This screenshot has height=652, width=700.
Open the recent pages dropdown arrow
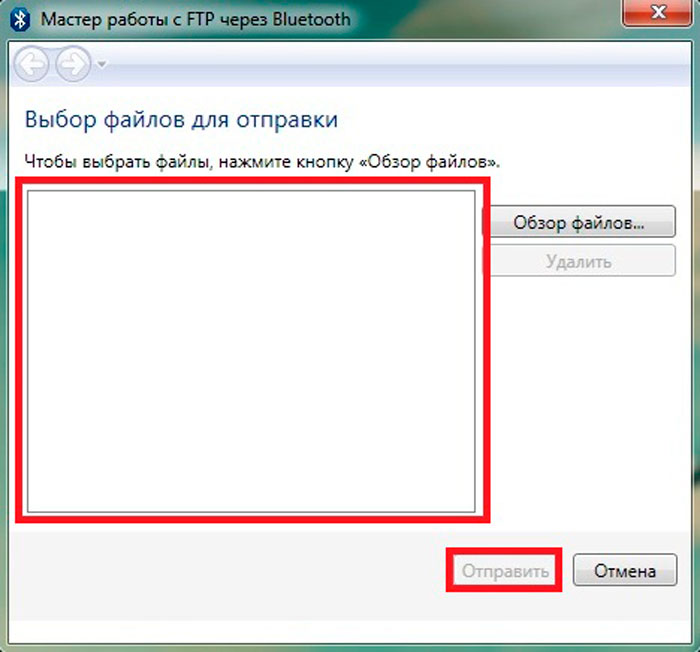(x=102, y=65)
